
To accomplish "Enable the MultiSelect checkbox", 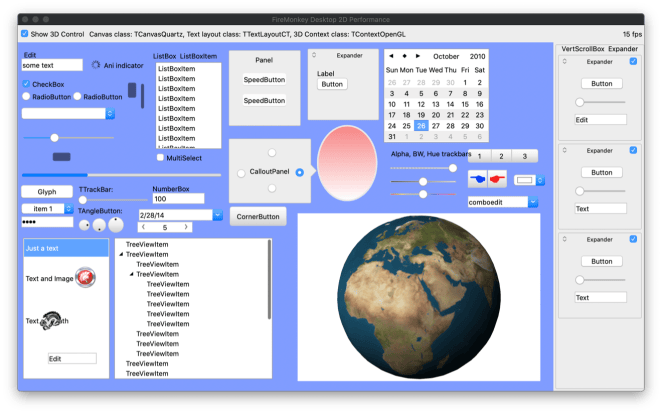I will pos(160,158).
